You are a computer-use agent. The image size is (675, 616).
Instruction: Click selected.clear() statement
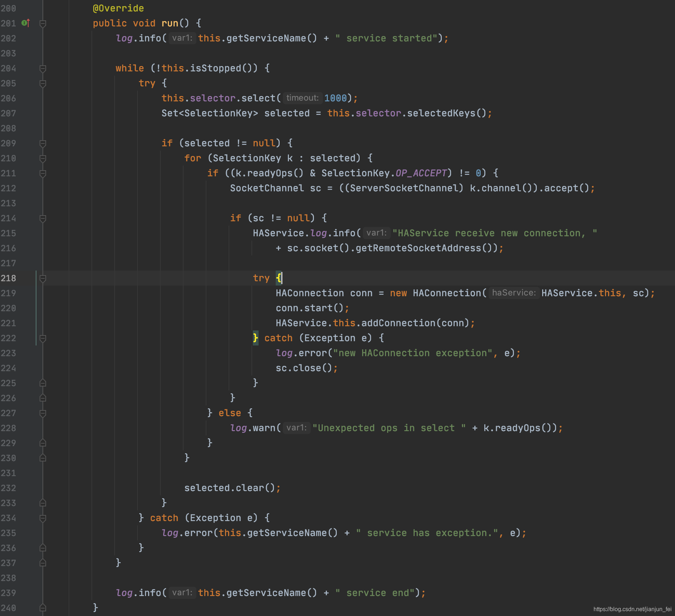coord(232,488)
